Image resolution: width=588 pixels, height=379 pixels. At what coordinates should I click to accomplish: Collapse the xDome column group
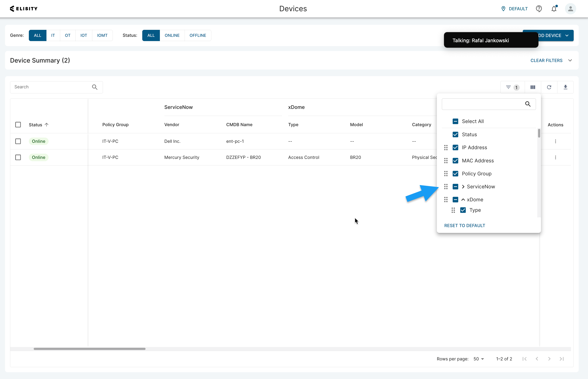pos(463,199)
